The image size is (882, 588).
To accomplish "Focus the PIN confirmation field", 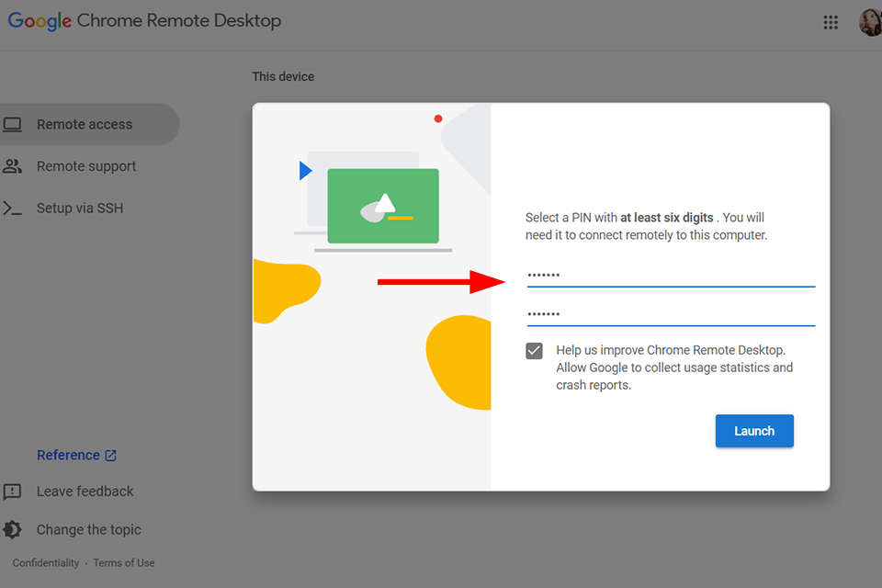I will pyautogui.click(x=671, y=314).
